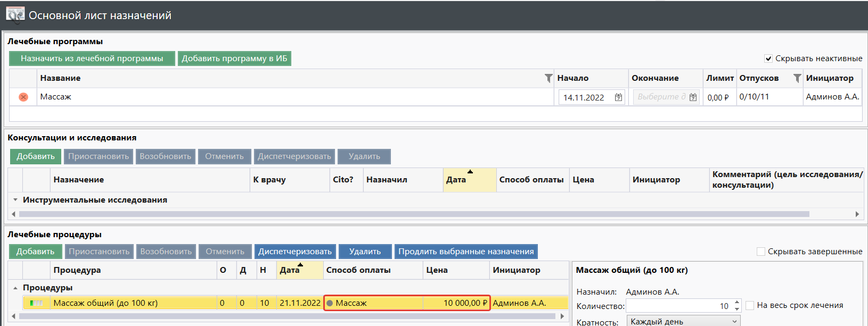Uncheck Скрывать неактивные checkbox

tap(768, 58)
